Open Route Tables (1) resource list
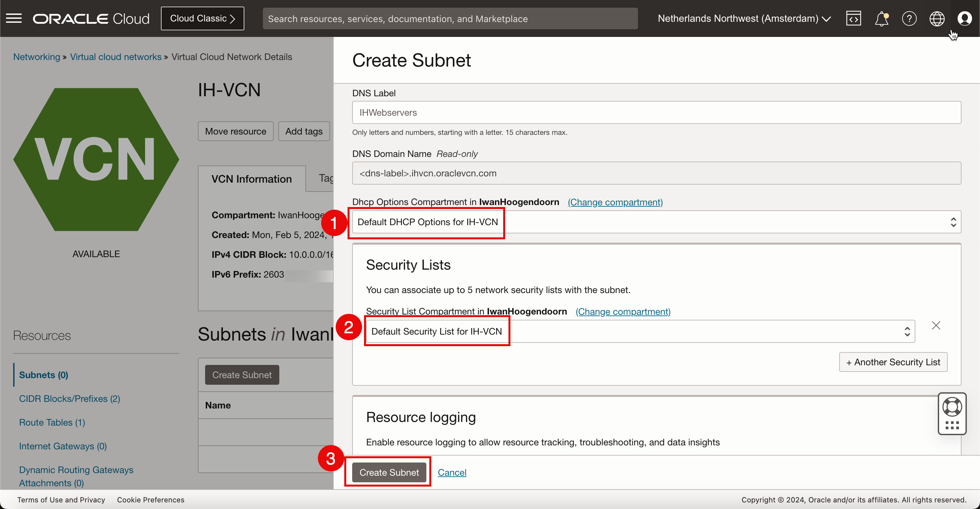Screen dimensions: 980x509 52,422
